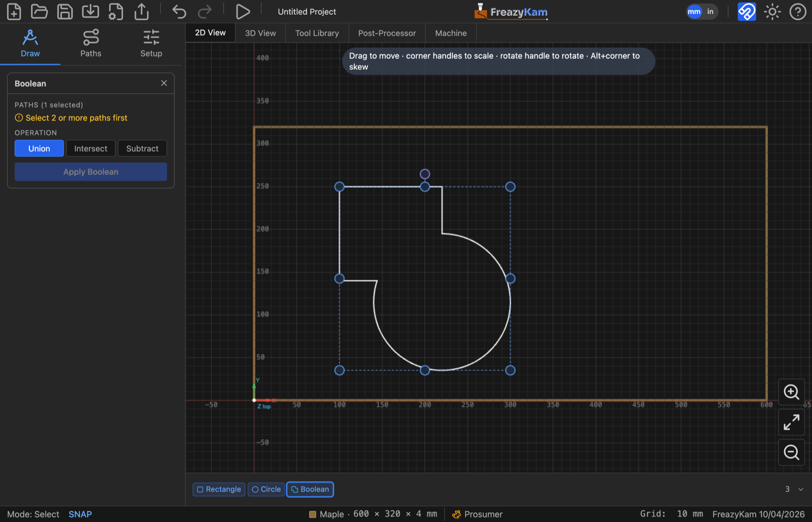Open file settings gear-document icon
This screenshot has height=522, width=812.
coord(116,11)
